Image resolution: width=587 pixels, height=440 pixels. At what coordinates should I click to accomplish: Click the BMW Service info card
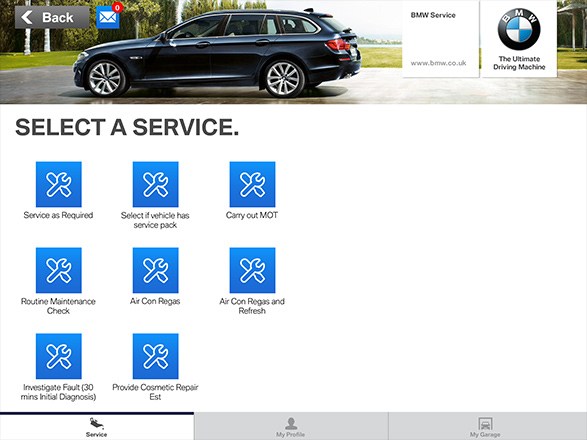click(x=441, y=39)
